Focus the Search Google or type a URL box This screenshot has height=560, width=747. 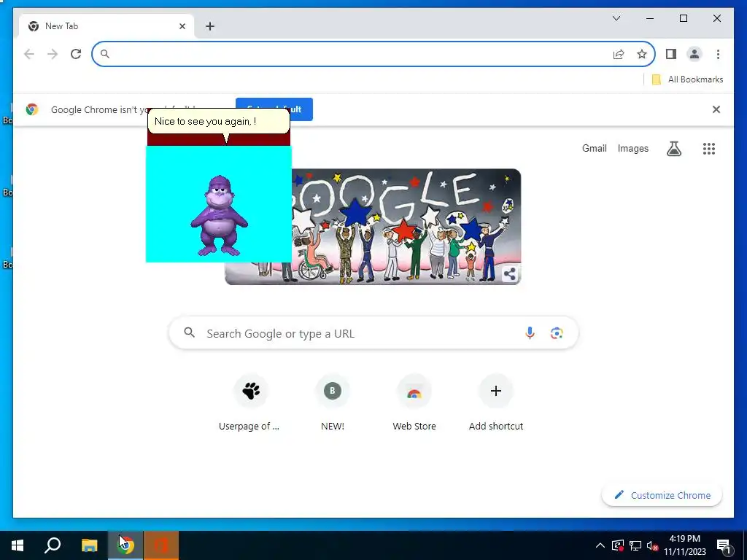point(373,332)
